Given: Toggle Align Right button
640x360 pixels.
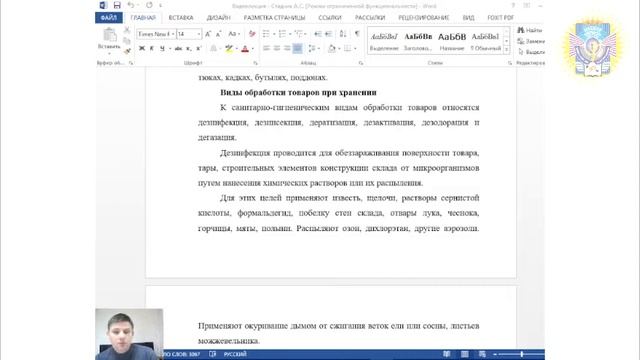Looking at the screenshot, I should tap(287, 49).
